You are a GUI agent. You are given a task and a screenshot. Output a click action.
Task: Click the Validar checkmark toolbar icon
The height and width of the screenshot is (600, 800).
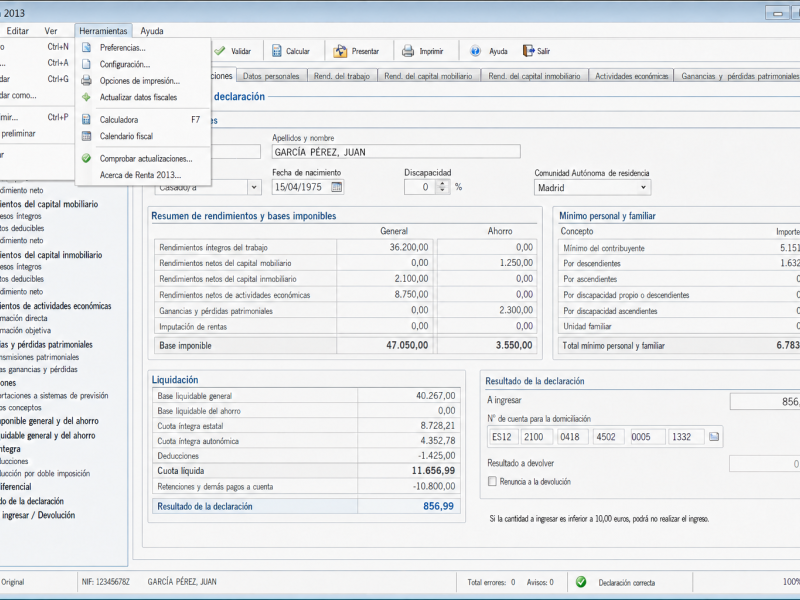point(220,51)
